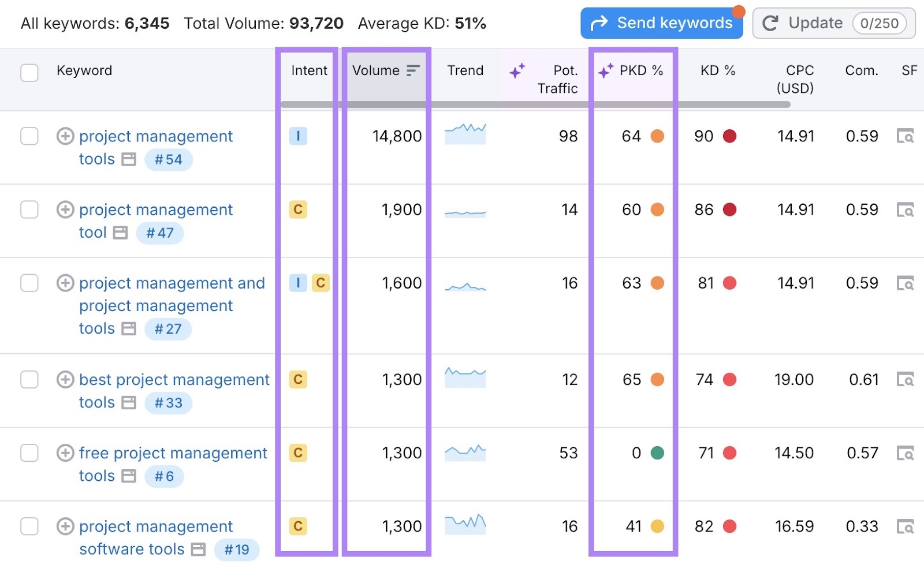Click the SERP features icon next to "project management tool"
Viewport: 924px width, 572px height.
(x=119, y=233)
